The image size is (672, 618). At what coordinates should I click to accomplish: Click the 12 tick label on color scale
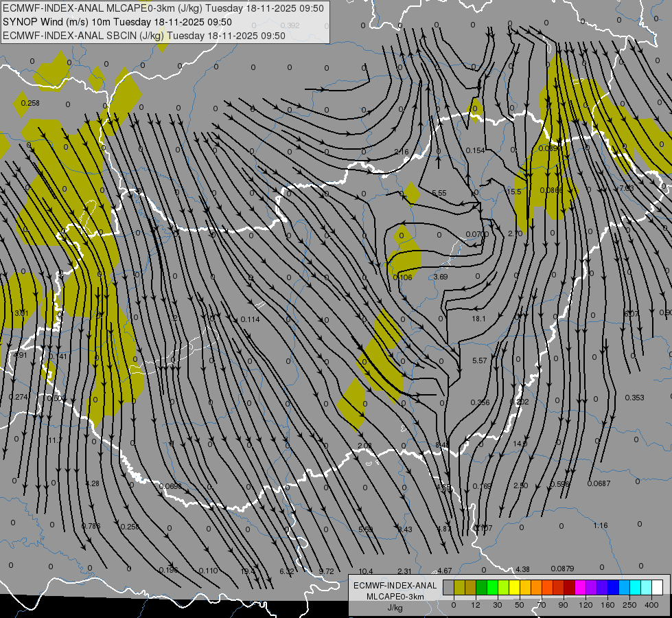[476, 605]
